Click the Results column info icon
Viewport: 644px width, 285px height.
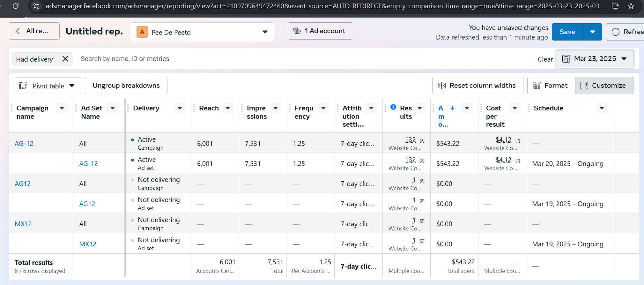(393, 107)
